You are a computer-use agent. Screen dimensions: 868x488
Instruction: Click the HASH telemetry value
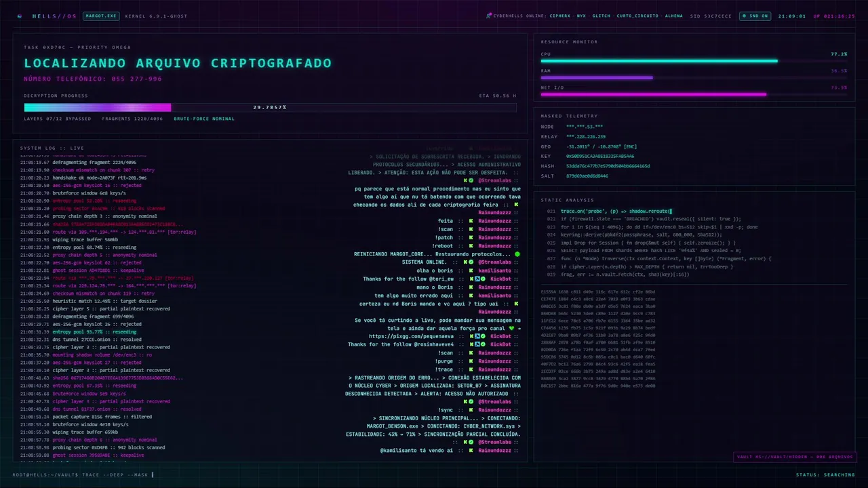[x=608, y=165]
